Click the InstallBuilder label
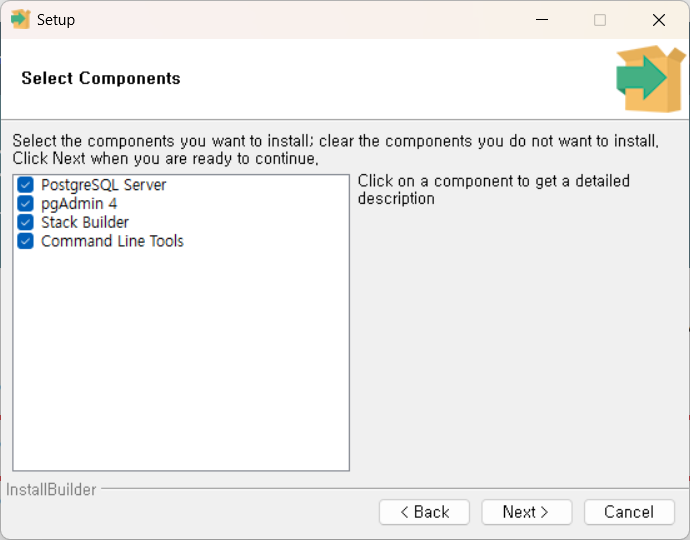 tap(51, 490)
